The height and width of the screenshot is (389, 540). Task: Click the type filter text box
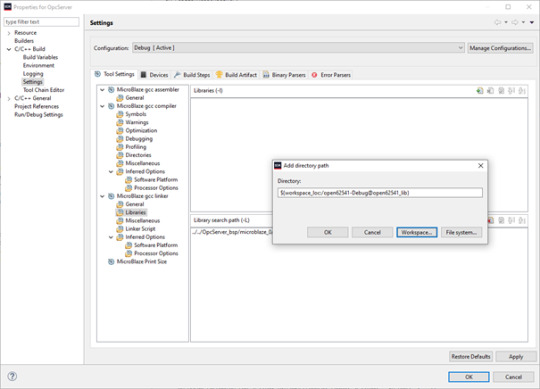point(41,22)
